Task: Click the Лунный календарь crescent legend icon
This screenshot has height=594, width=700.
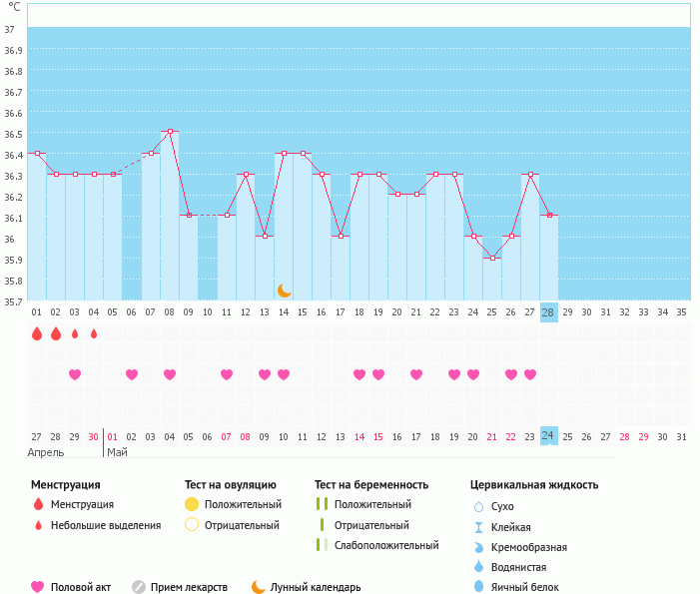Action: tap(259, 587)
